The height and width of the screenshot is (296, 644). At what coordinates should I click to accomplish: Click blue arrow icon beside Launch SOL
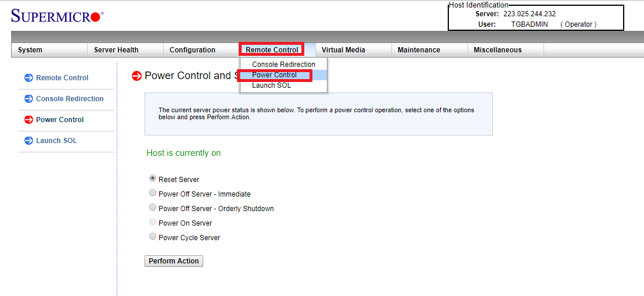[x=29, y=141]
